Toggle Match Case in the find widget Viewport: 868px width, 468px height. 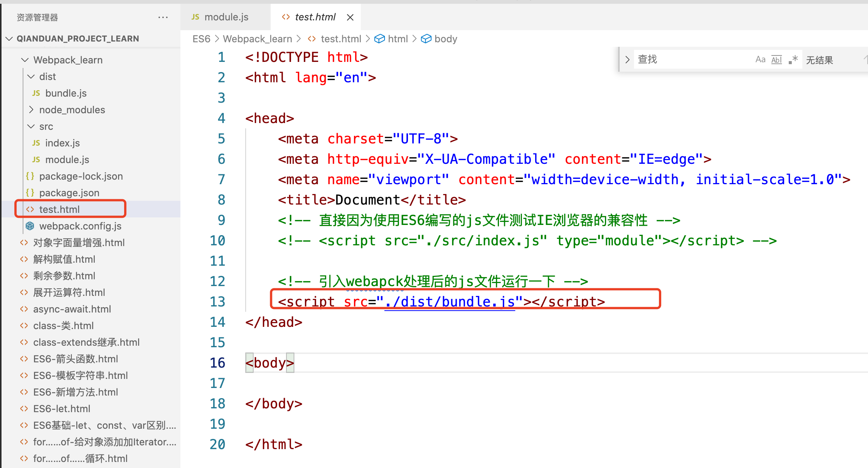pyautogui.click(x=760, y=60)
